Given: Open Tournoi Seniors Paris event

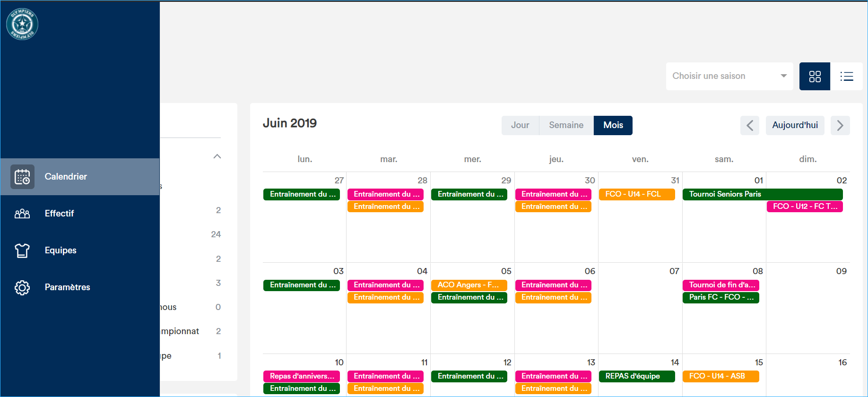Looking at the screenshot, I should (763, 194).
